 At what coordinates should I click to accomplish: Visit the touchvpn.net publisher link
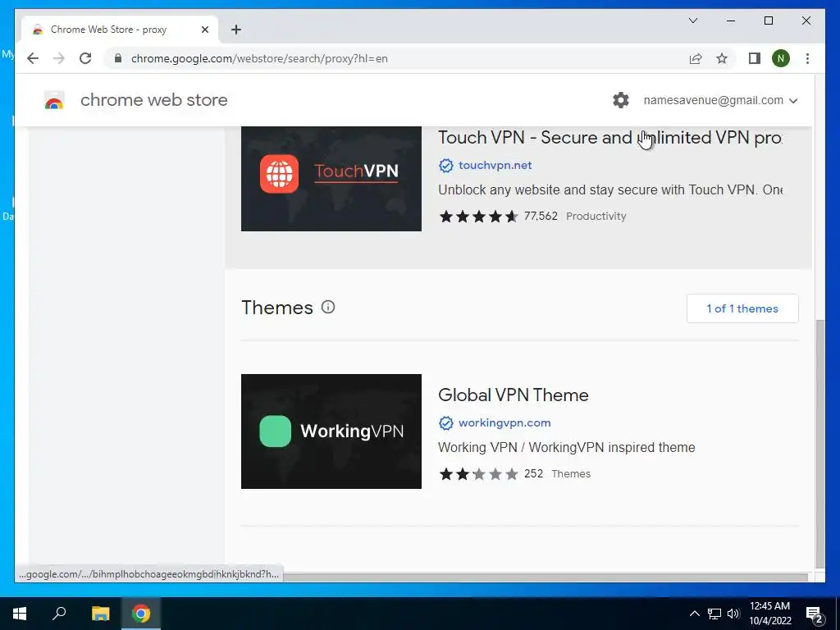point(495,165)
